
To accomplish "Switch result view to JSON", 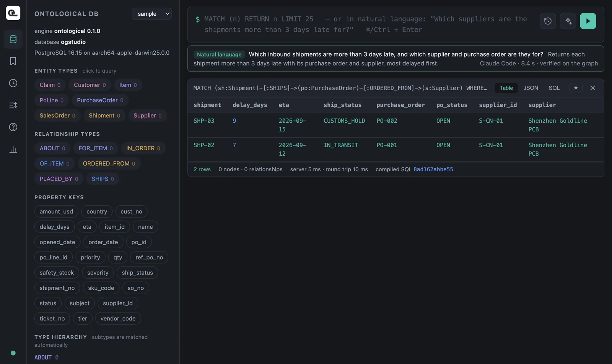I will point(531,88).
